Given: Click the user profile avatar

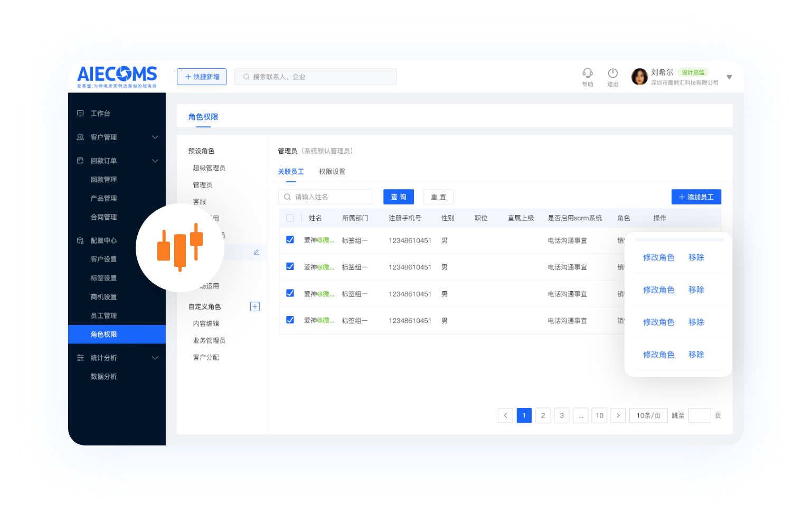Looking at the screenshot, I should click(639, 77).
